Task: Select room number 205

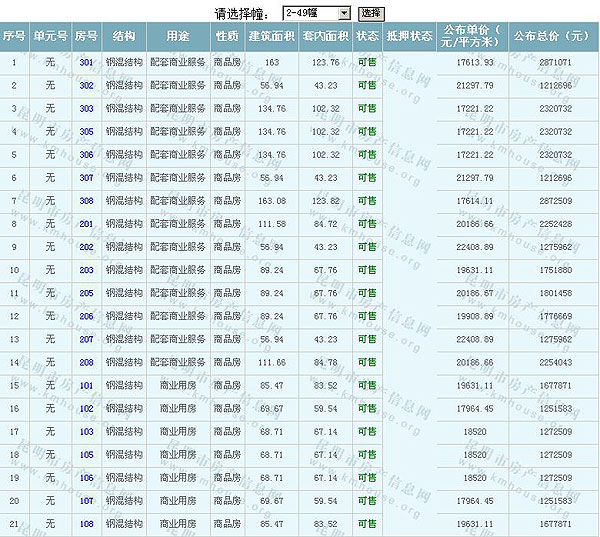Action: point(86,293)
